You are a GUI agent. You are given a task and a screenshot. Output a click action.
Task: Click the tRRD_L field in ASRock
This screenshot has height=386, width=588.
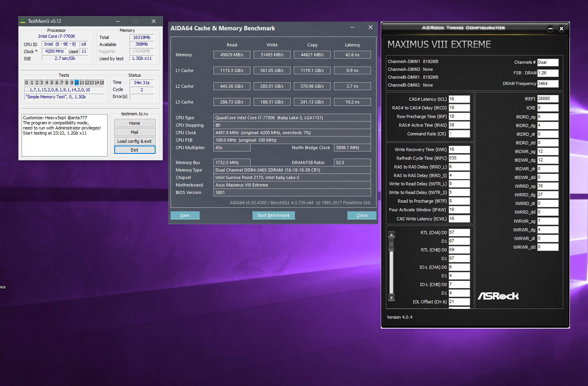(x=459, y=167)
